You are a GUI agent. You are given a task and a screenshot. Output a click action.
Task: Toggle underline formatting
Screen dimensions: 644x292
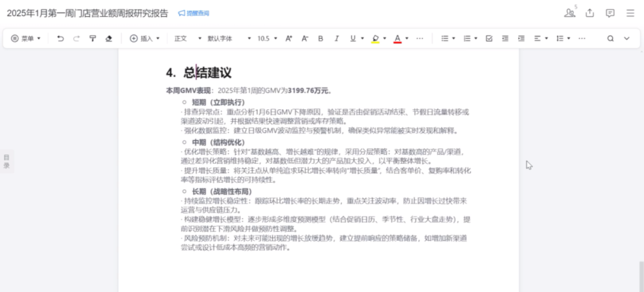(x=353, y=38)
